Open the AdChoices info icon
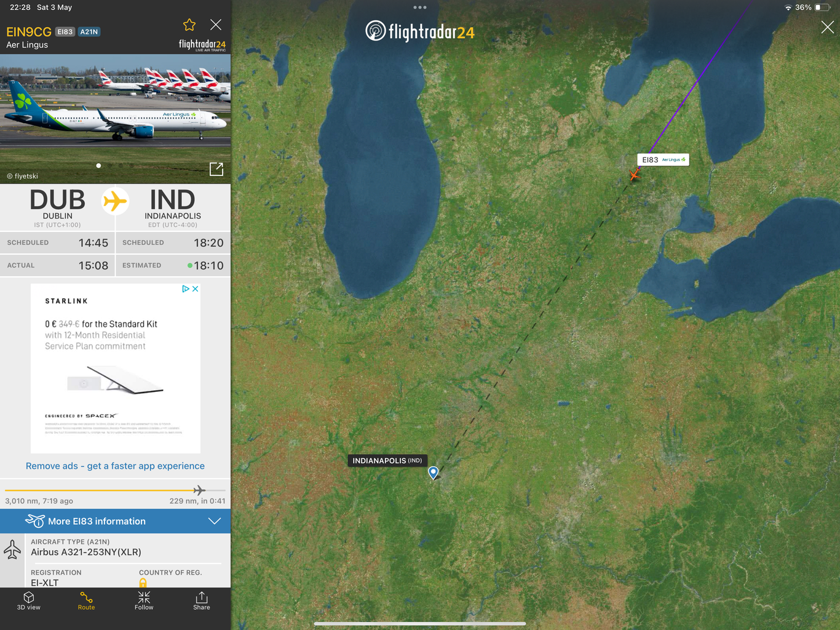Screen dimensions: 840x630 tap(186, 289)
